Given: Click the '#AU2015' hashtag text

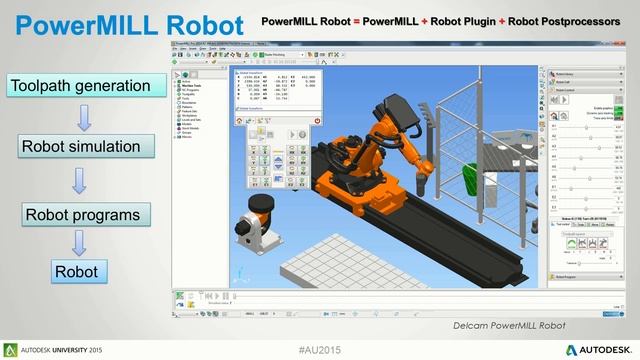Looking at the screenshot, I should [320, 350].
